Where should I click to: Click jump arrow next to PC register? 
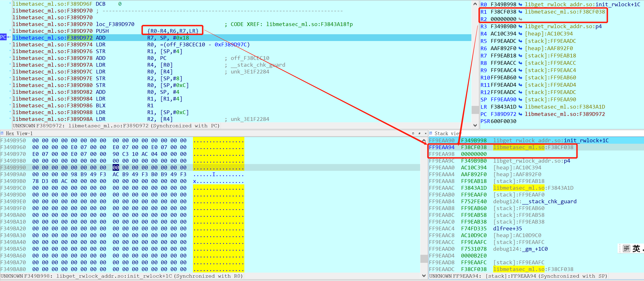tap(520, 114)
